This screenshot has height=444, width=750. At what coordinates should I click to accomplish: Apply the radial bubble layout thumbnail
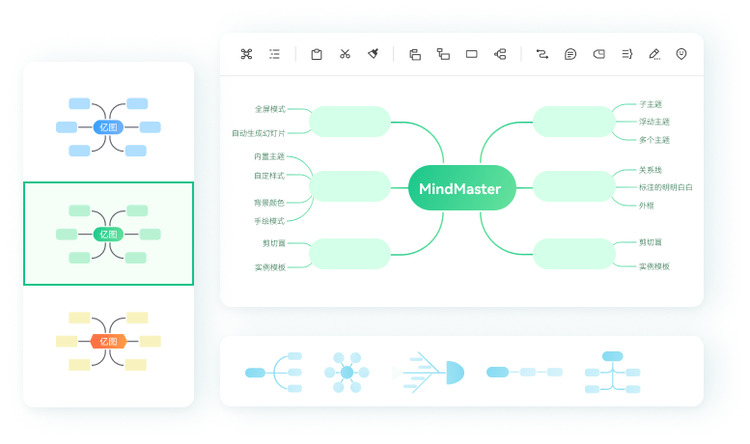click(x=347, y=372)
